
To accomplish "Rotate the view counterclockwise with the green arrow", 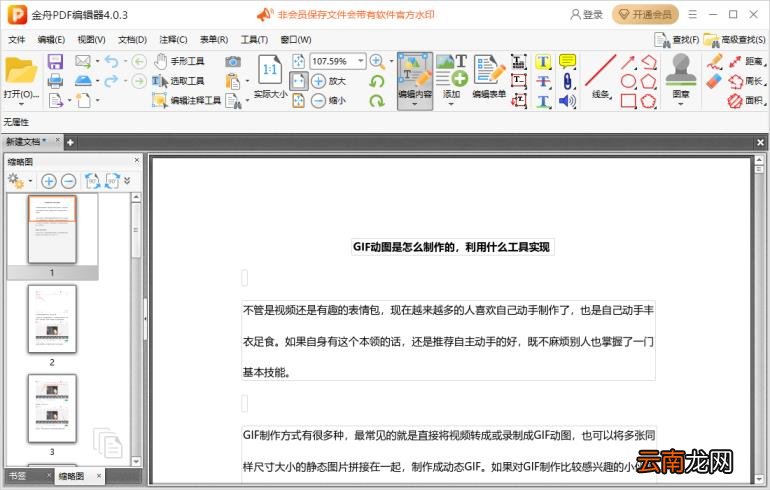I will (377, 81).
